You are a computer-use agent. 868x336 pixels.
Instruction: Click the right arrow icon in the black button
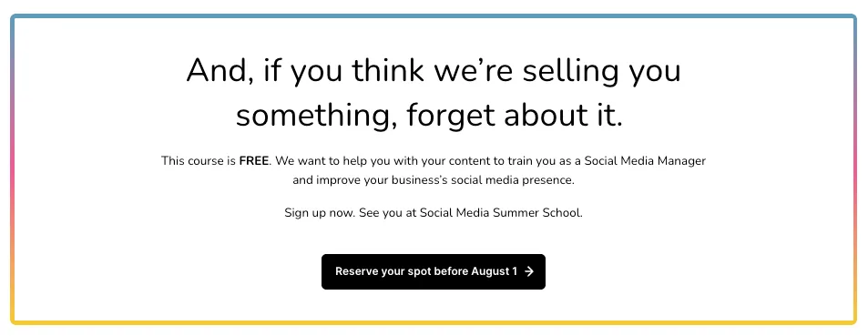click(529, 271)
